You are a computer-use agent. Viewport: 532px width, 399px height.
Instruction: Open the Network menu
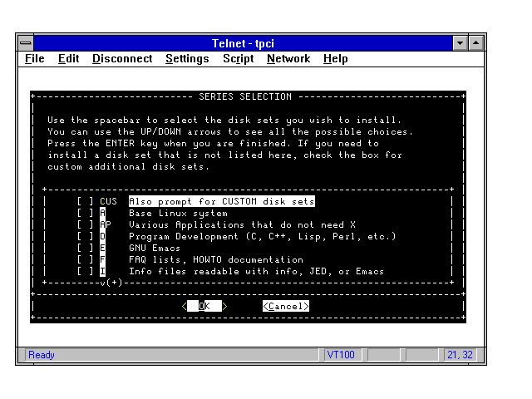coord(288,59)
